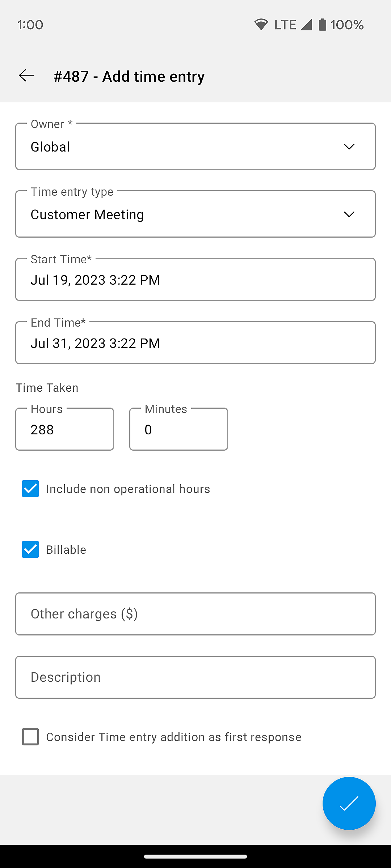Focus the Minutes input field

click(x=178, y=429)
